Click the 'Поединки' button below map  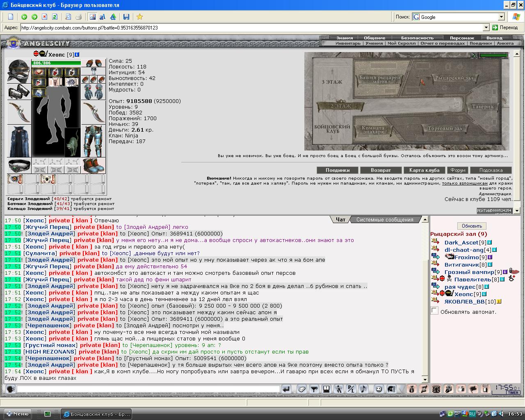[x=338, y=170]
